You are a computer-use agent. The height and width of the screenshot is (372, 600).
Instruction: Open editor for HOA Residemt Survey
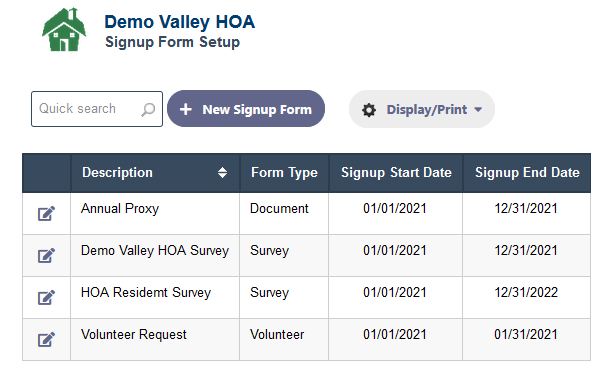coord(46,298)
